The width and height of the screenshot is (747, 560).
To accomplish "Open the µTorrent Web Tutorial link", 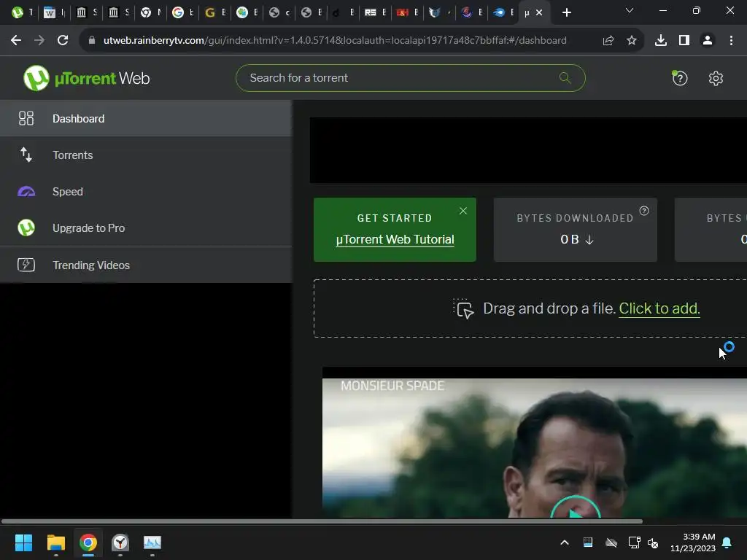I will (395, 239).
